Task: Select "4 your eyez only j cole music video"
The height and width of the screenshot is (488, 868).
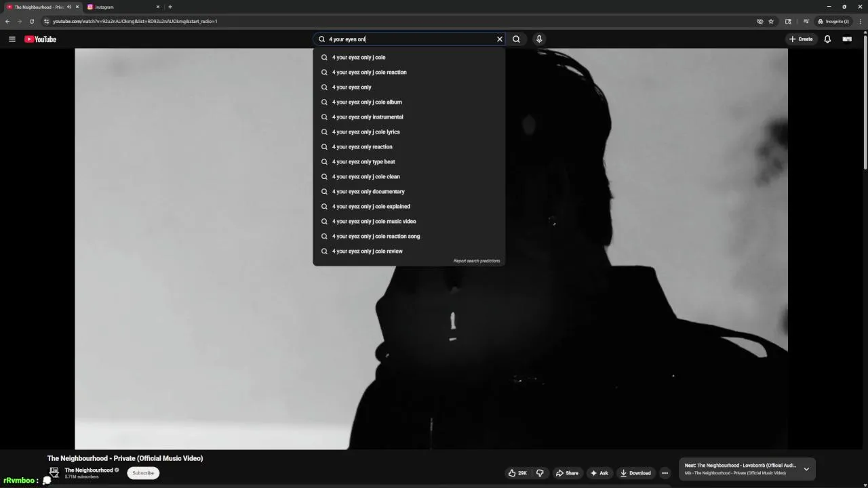Action: 409,222
